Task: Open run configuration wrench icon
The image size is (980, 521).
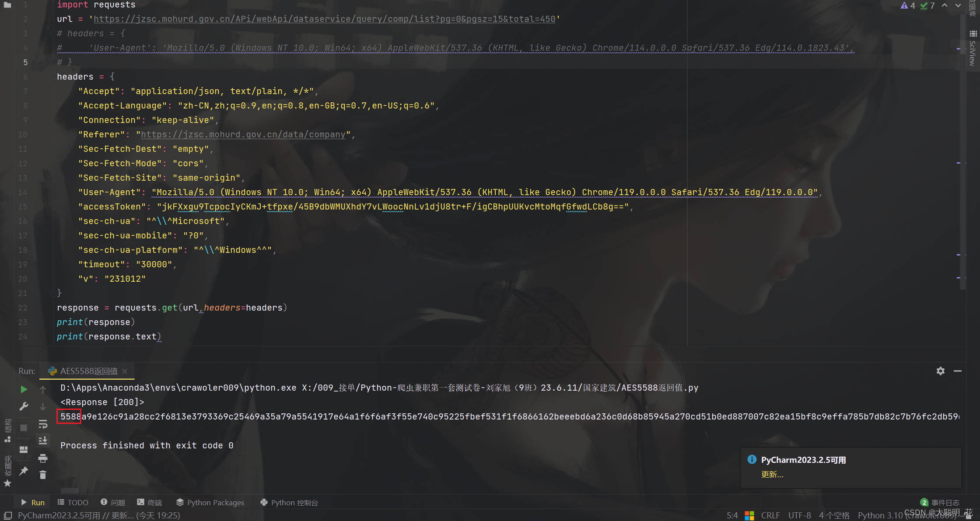Action: 24,406
